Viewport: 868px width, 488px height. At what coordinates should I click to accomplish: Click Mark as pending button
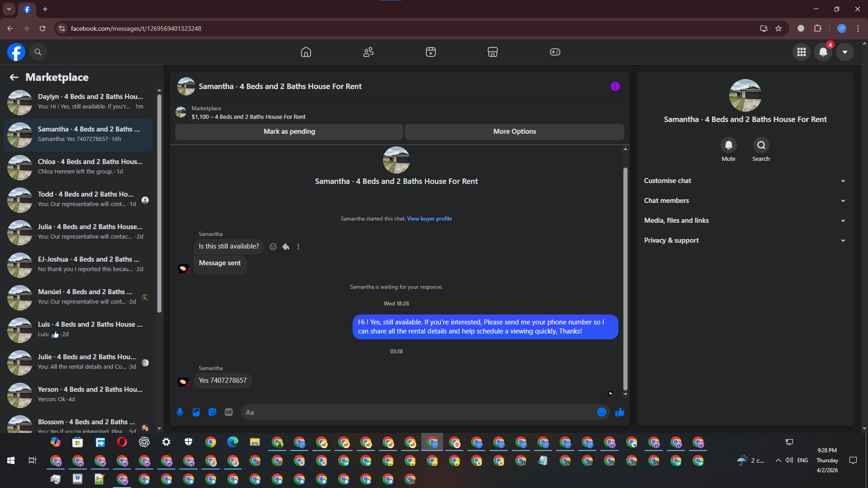pos(289,131)
